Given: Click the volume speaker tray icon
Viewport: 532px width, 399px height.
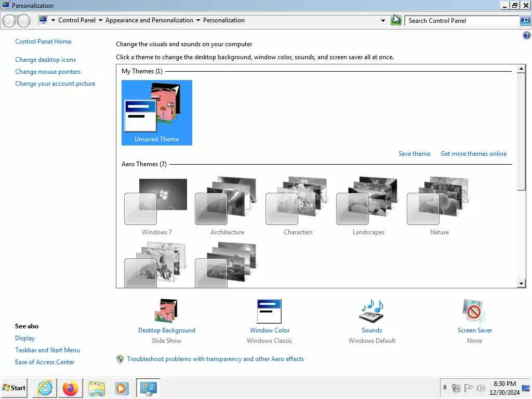Looking at the screenshot, I should point(481,388).
